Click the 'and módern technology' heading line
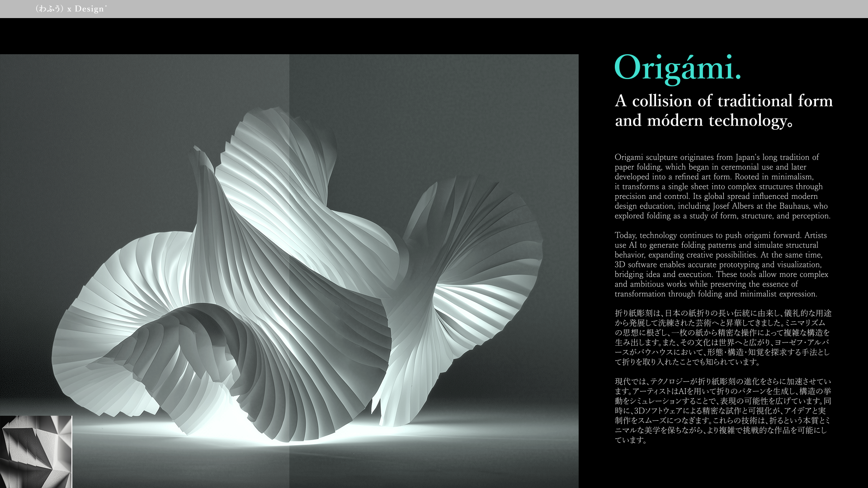The image size is (868, 488). coord(703,121)
